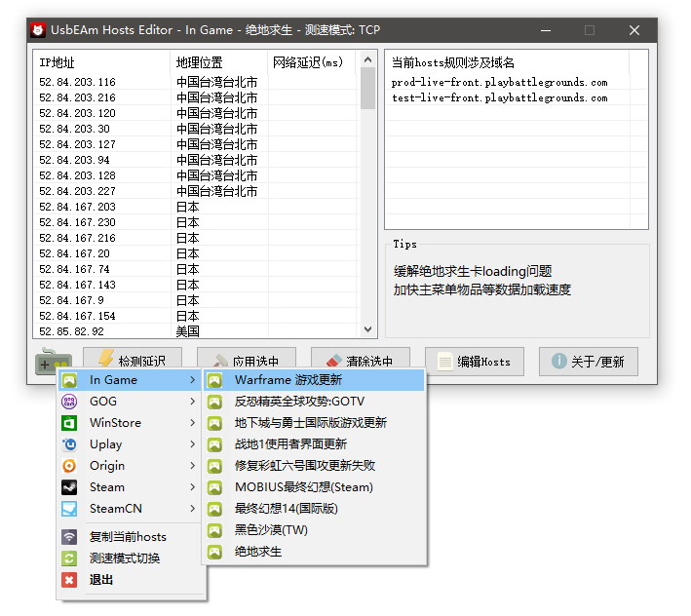Click the icon next to 黑色沙漠(TW)
This screenshot has height=616, width=691.
(x=214, y=530)
